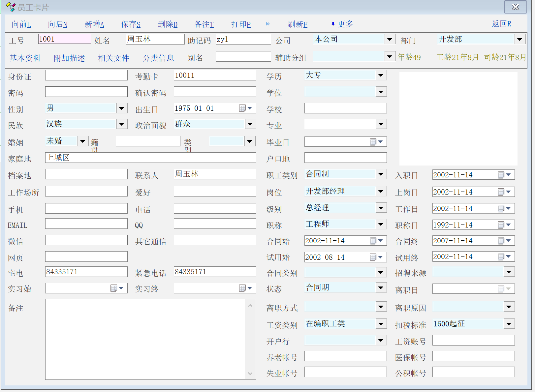The image size is (535, 392).
Task: Open calendar icon for 毕业日 field
Action: [x=373, y=142]
